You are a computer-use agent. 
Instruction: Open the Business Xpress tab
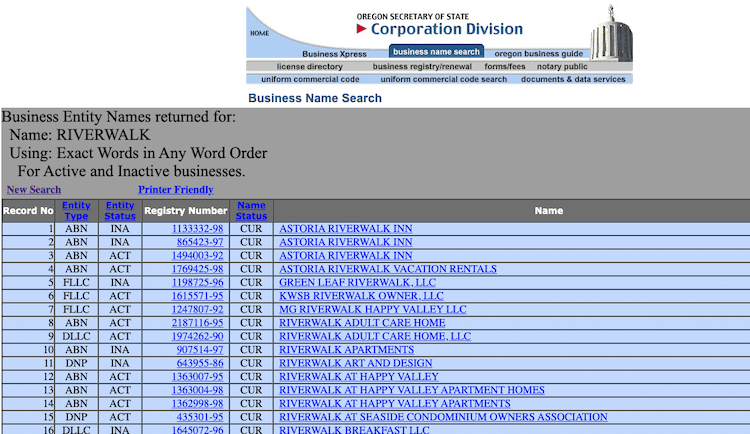334,54
